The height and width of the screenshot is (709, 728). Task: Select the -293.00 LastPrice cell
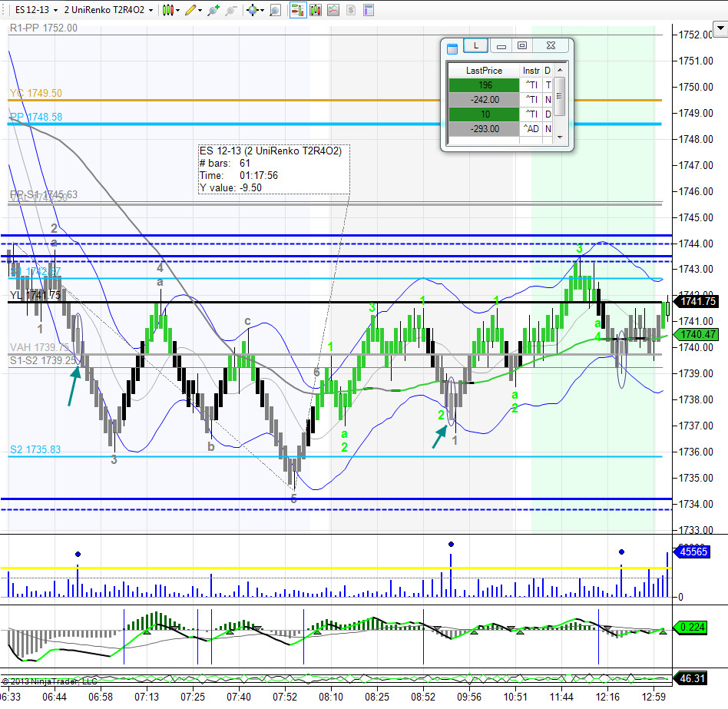(485, 128)
